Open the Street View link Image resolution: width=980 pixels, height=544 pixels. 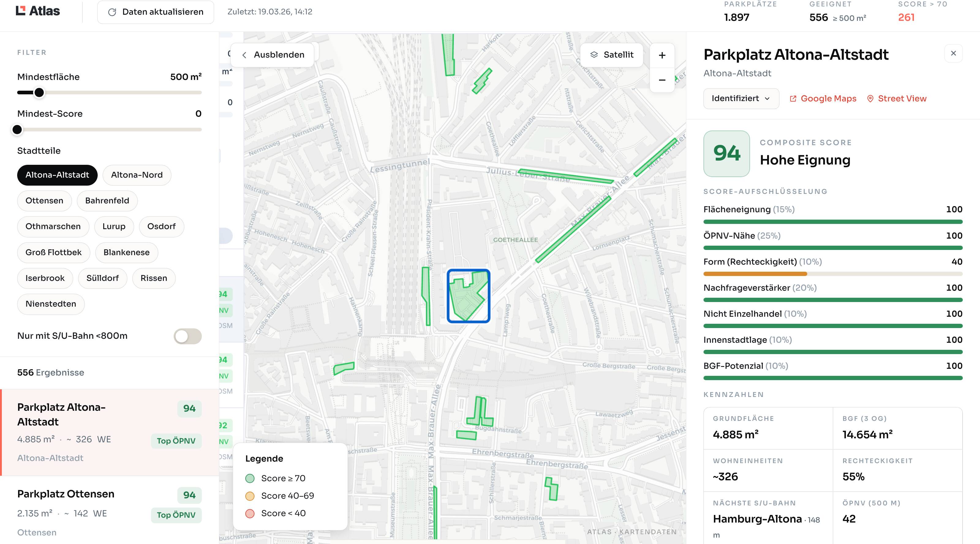pyautogui.click(x=897, y=99)
